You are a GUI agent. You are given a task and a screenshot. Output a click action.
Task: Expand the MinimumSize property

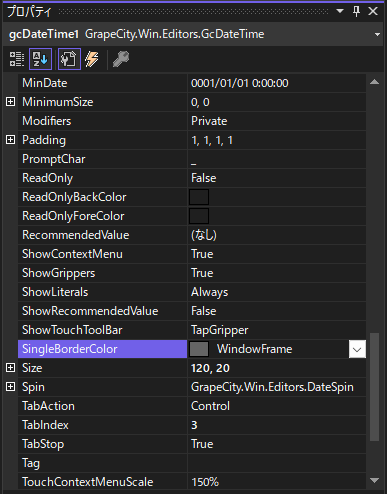tap(11, 102)
